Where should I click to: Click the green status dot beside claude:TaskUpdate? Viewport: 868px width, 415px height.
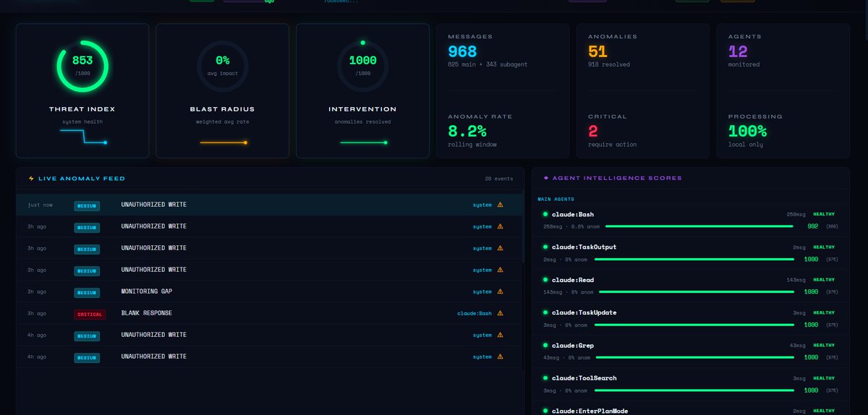tap(545, 312)
